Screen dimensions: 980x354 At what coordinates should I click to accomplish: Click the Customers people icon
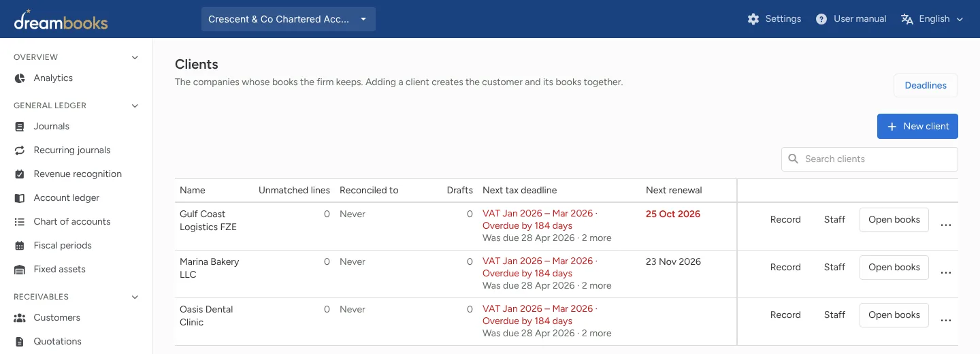click(x=20, y=318)
